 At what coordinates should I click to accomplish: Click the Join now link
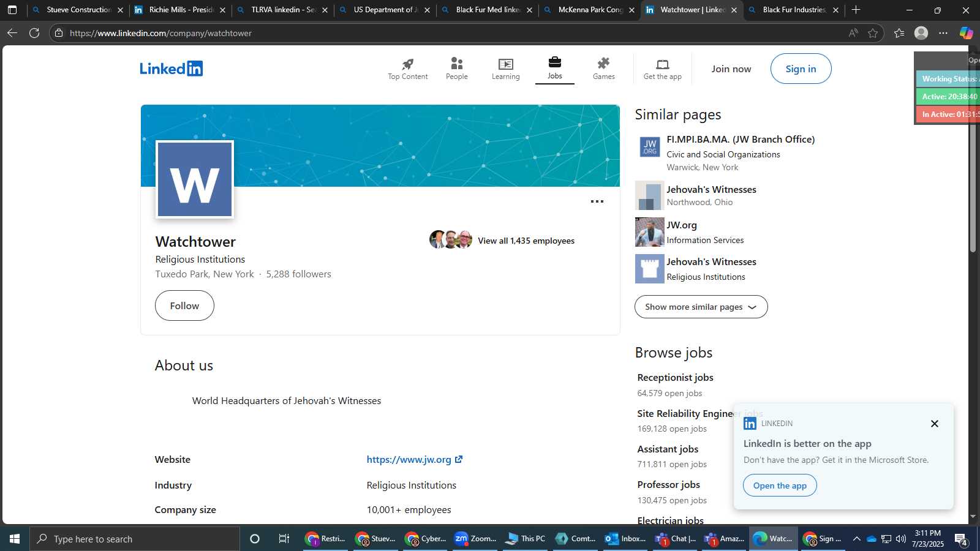pyautogui.click(x=731, y=69)
